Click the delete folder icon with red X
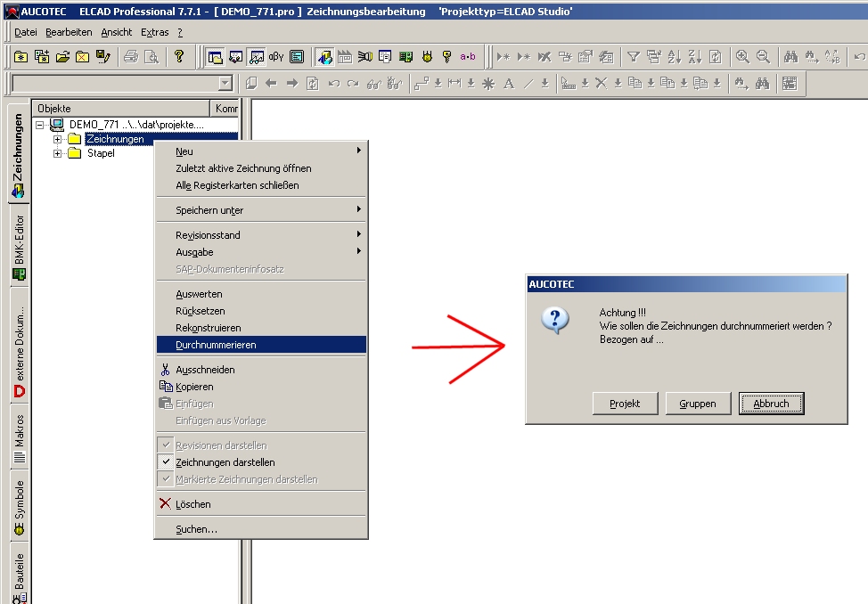Screen dimensions: 868x604 pos(83,56)
